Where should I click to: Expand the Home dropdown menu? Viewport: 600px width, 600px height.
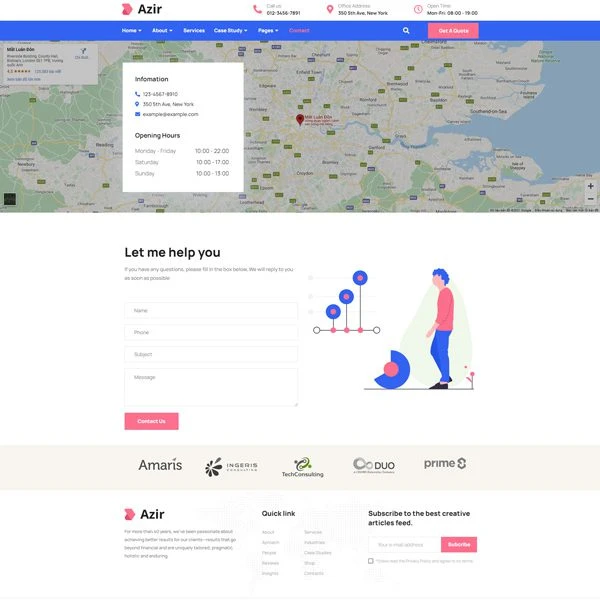[x=132, y=31]
